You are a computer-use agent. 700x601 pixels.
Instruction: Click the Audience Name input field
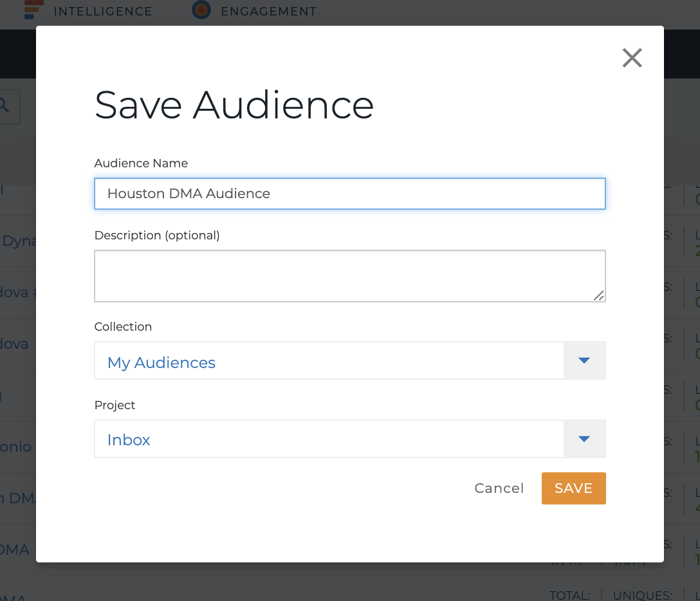point(350,194)
